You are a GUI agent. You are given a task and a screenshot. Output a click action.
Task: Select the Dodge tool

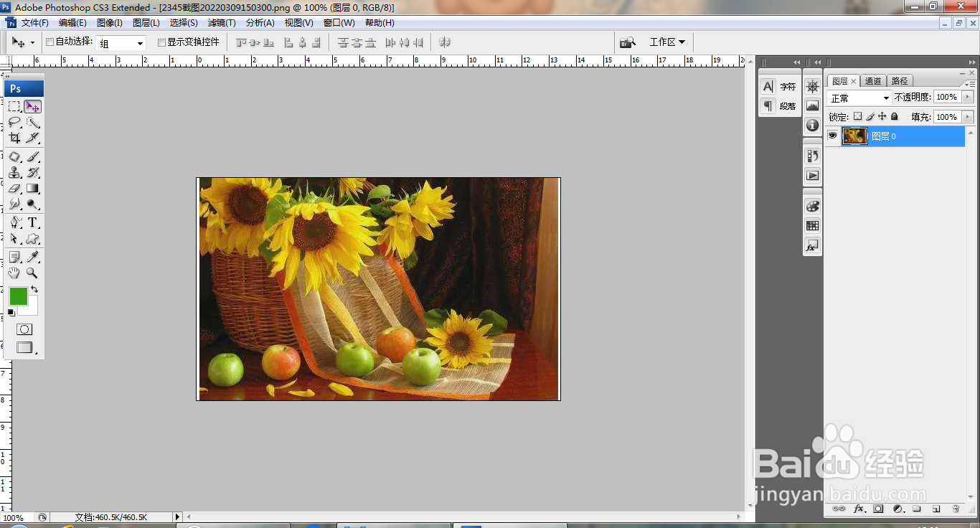coord(33,204)
